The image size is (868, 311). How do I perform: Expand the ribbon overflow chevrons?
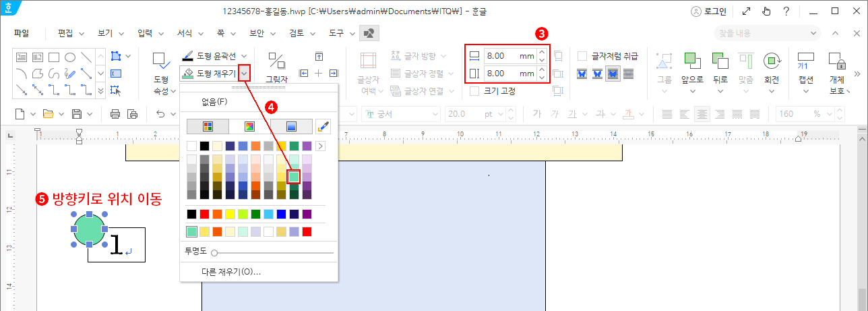[857, 73]
